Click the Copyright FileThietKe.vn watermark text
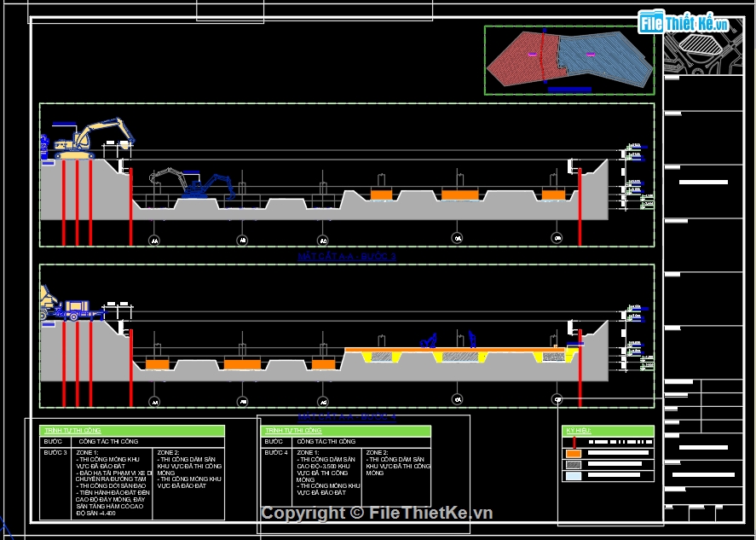Screen dimensions: 756x540 click(x=377, y=513)
